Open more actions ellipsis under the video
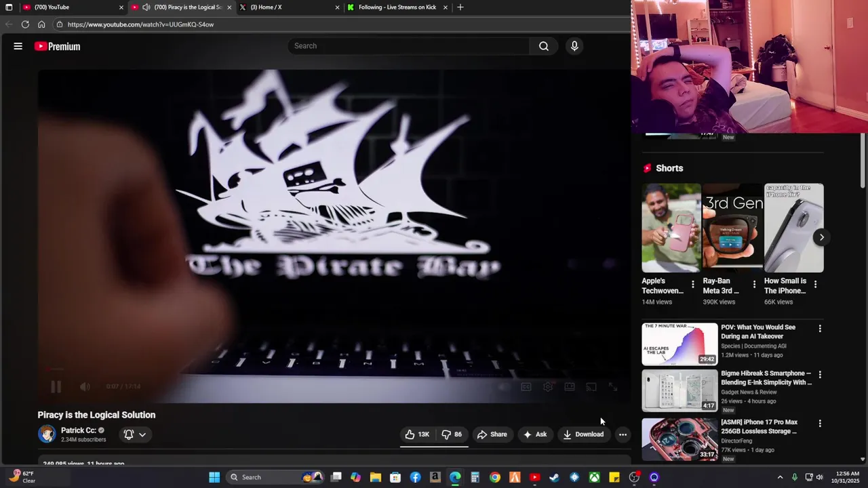Screen dimensions: 868x488 click(x=623, y=434)
